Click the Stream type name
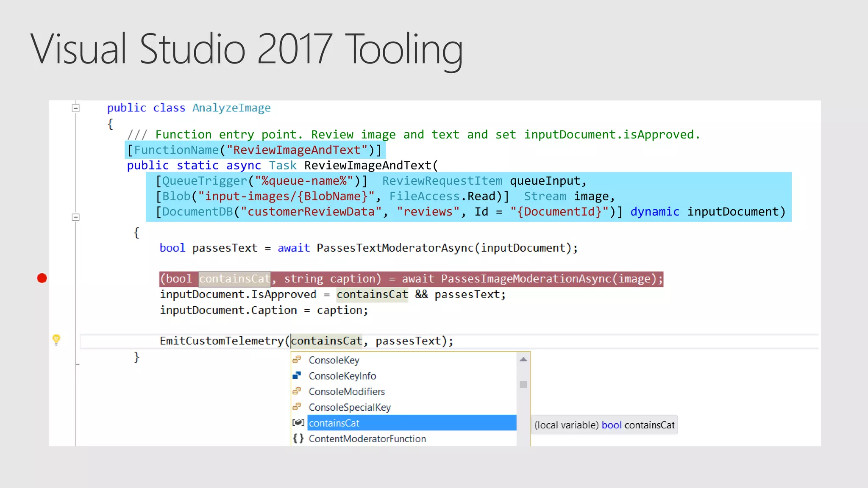The image size is (868, 488). [x=545, y=196]
